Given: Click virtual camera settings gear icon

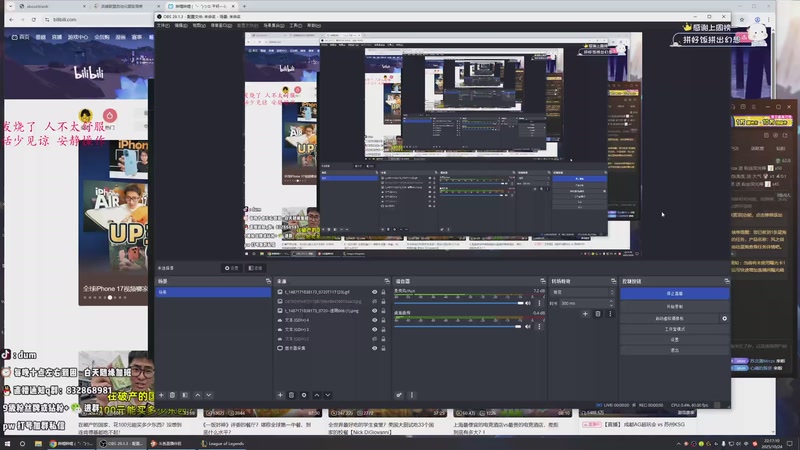Looking at the screenshot, I should [724, 318].
